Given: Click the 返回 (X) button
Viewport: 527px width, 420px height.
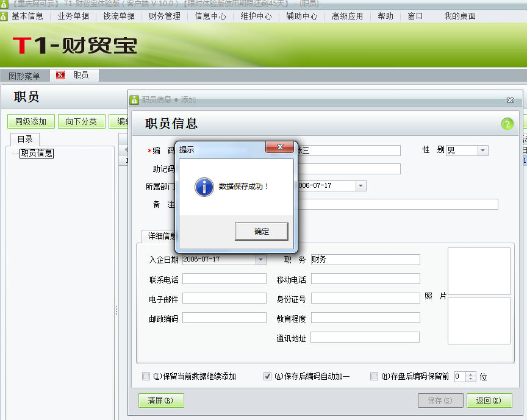Looking at the screenshot, I should point(489,400).
